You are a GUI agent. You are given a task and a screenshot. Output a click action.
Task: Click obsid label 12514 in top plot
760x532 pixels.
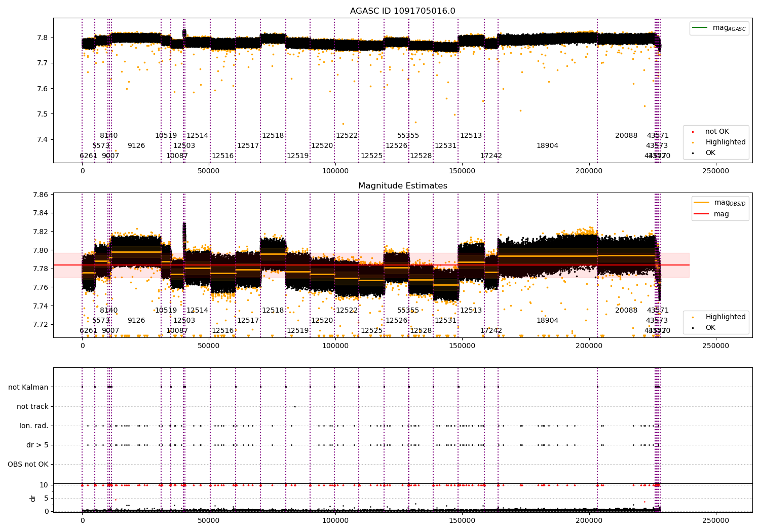pyautogui.click(x=198, y=136)
